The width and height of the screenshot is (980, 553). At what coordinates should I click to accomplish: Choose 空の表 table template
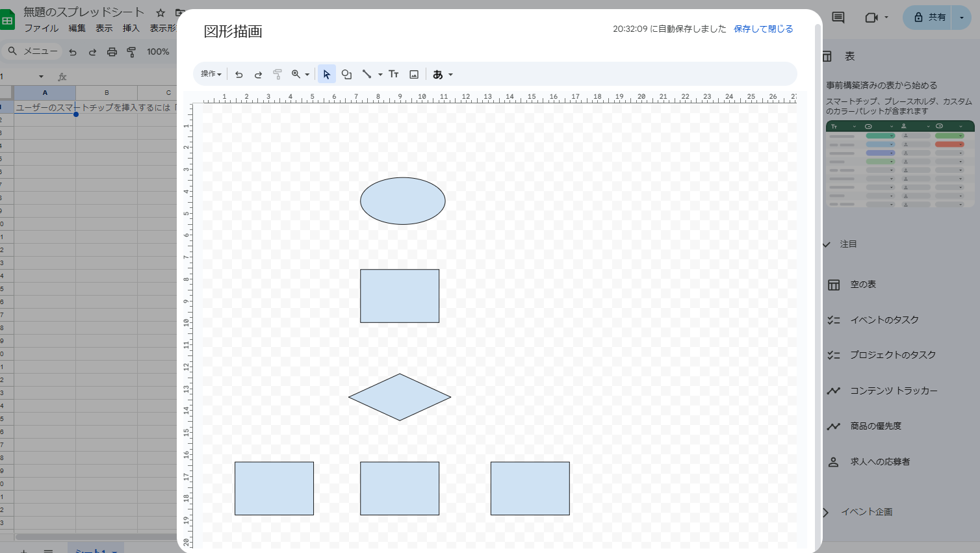tap(863, 285)
